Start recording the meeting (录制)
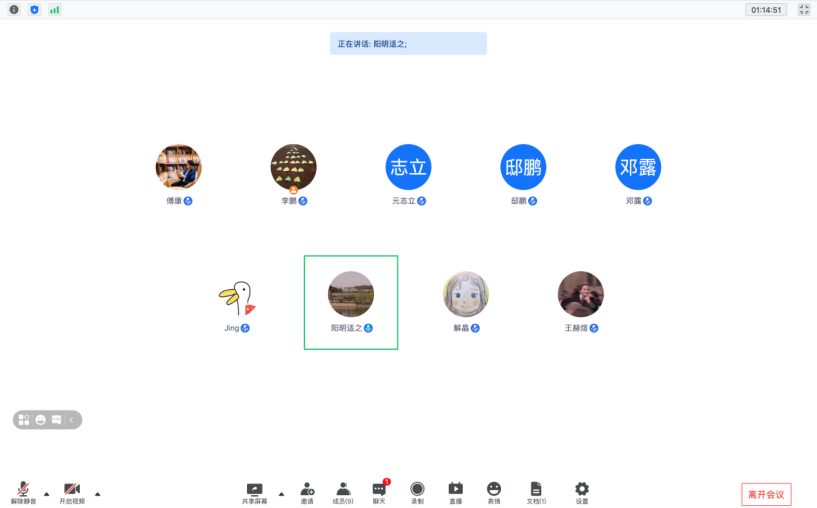817x508 pixels. tap(417, 490)
